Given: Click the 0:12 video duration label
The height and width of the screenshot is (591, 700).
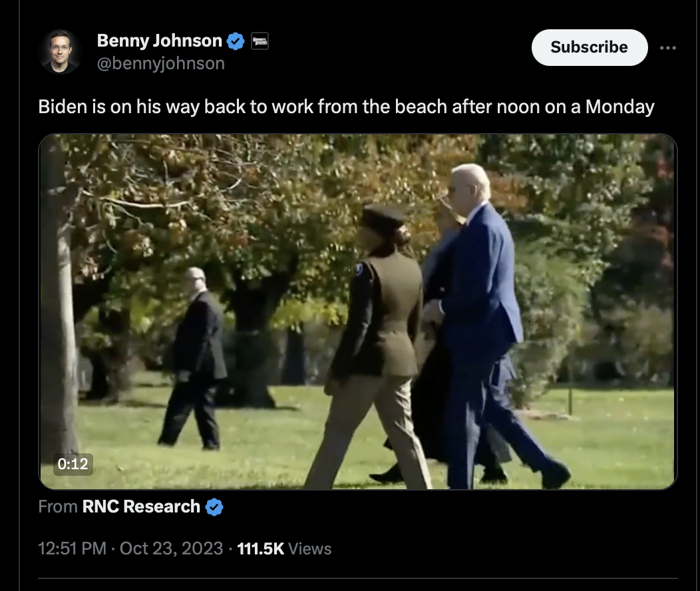Looking at the screenshot, I should [73, 465].
